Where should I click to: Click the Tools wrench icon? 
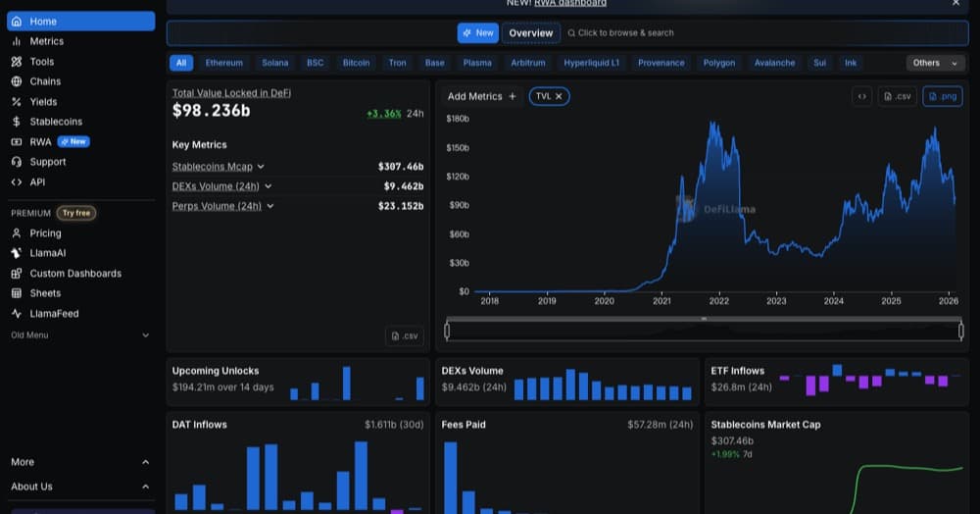tap(17, 61)
